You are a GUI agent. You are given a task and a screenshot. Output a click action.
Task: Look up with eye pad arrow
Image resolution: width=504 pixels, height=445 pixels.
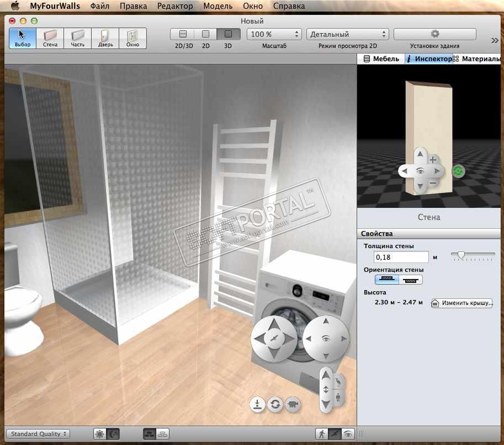click(x=326, y=321)
